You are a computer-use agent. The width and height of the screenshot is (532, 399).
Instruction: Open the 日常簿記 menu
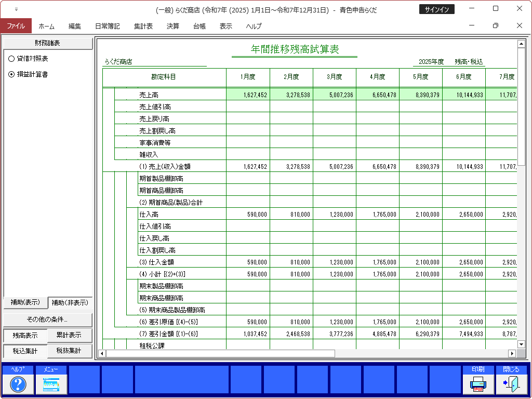point(107,26)
